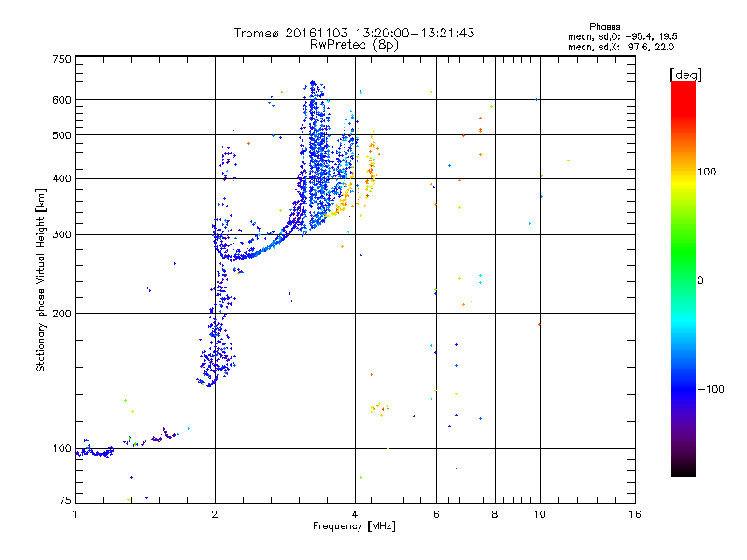This screenshot has width=747, height=560.
Task: Click the x-axis tick label '16'
Action: [635, 514]
